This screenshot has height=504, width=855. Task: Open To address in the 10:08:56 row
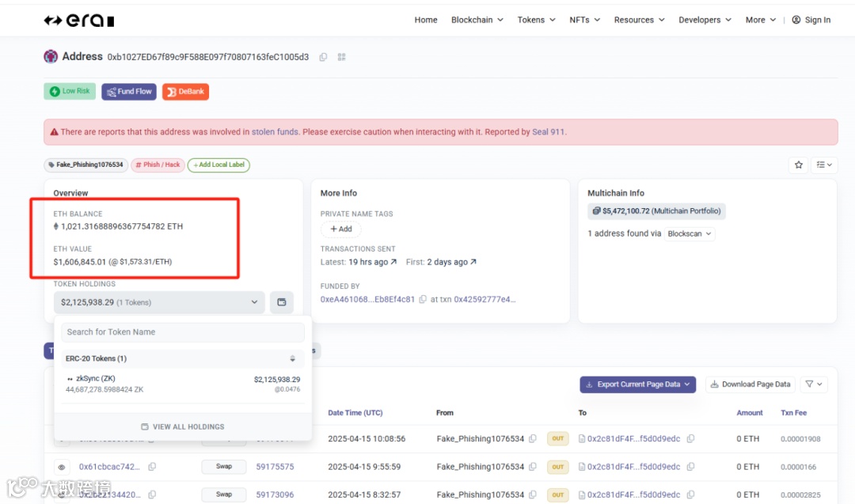click(633, 438)
